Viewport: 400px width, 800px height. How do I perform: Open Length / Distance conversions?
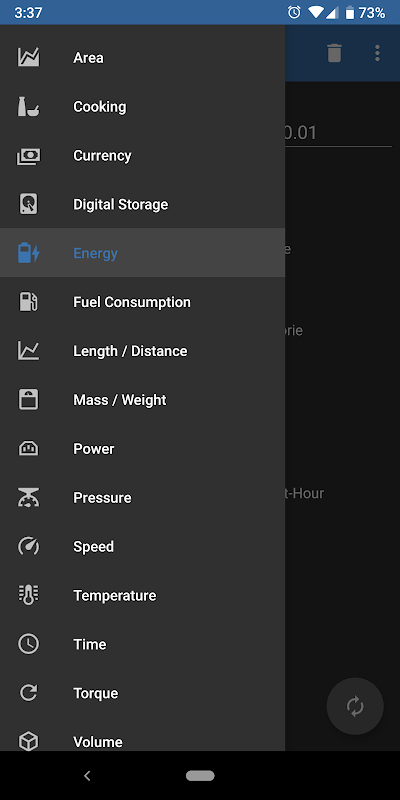[x=142, y=351]
